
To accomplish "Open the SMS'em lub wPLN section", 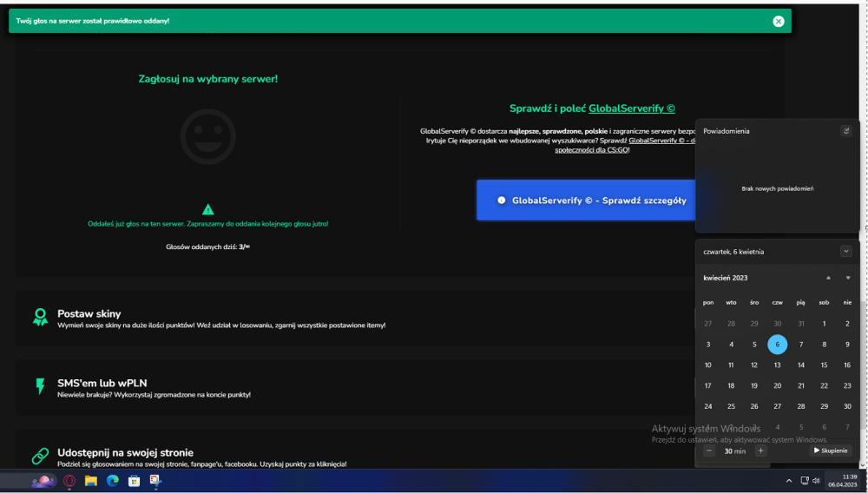I will pyautogui.click(x=354, y=388).
